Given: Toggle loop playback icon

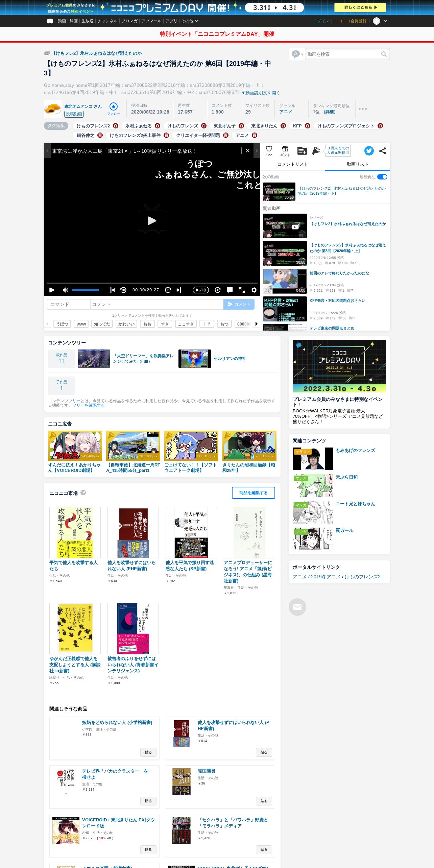Looking at the screenshot, I should click(x=218, y=290).
